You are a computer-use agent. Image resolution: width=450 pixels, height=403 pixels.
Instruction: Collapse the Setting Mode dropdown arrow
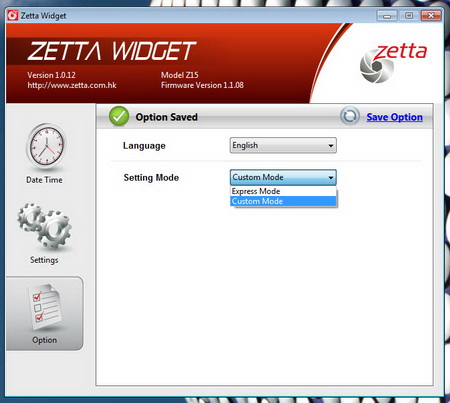[x=330, y=177]
